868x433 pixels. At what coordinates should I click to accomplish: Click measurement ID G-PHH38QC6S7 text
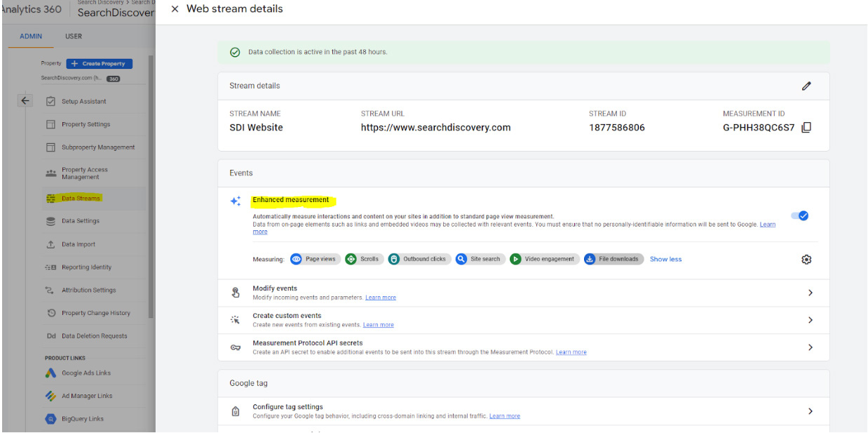(759, 128)
